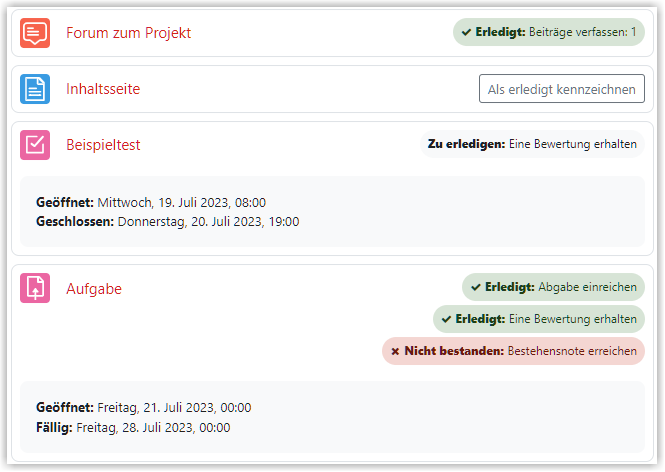Click checkmark icon in Beiträge verfassen badge
This screenshot has height=472, width=665.
tap(467, 32)
